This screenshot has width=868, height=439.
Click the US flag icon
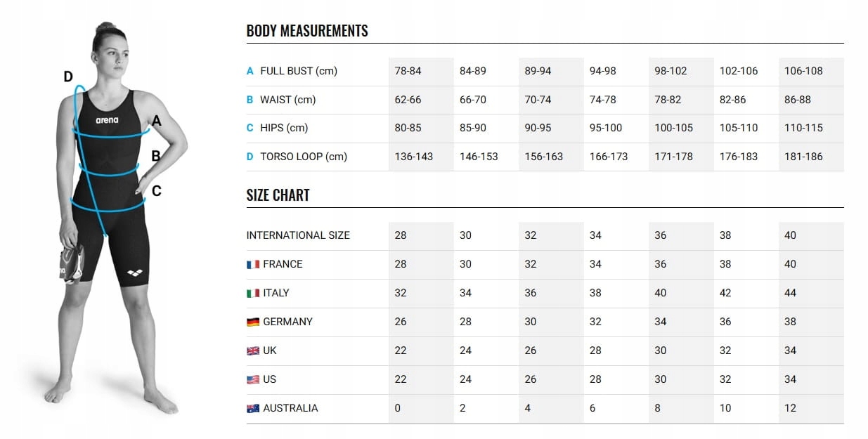(253, 380)
